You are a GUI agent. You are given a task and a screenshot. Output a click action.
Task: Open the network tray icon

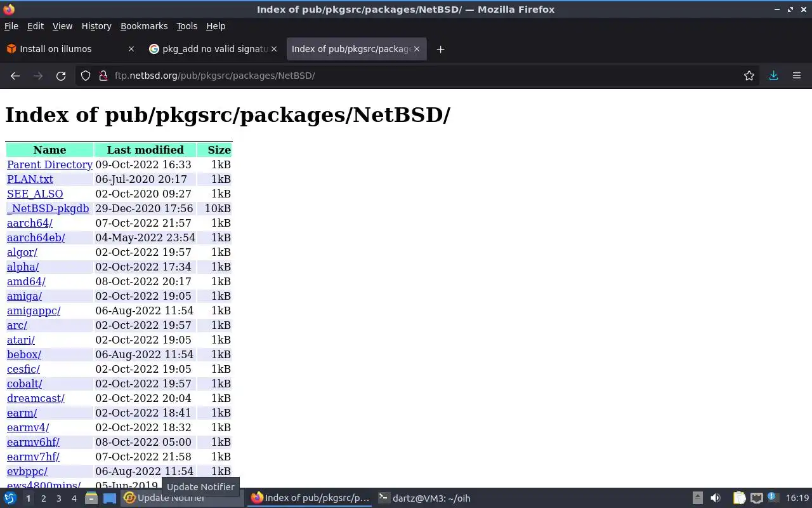(x=756, y=498)
